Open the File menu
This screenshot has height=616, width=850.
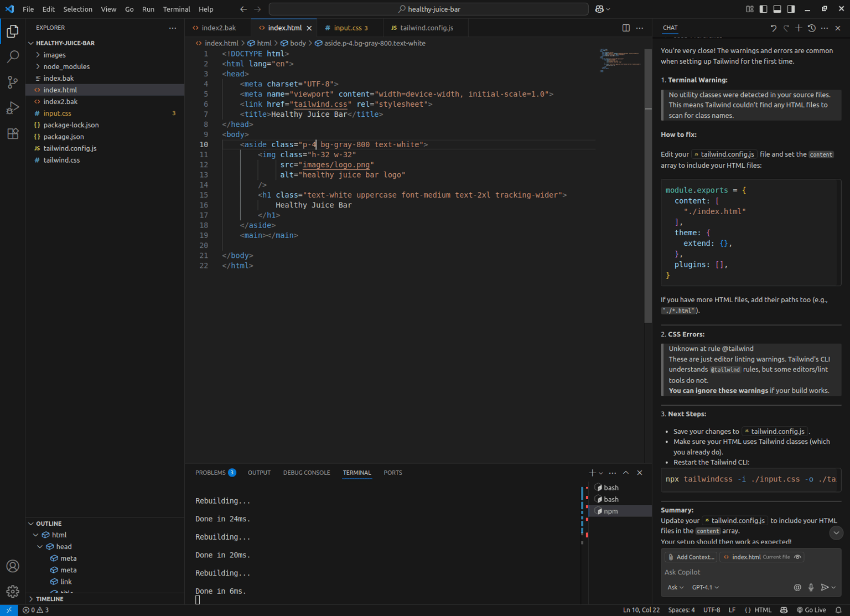click(28, 9)
